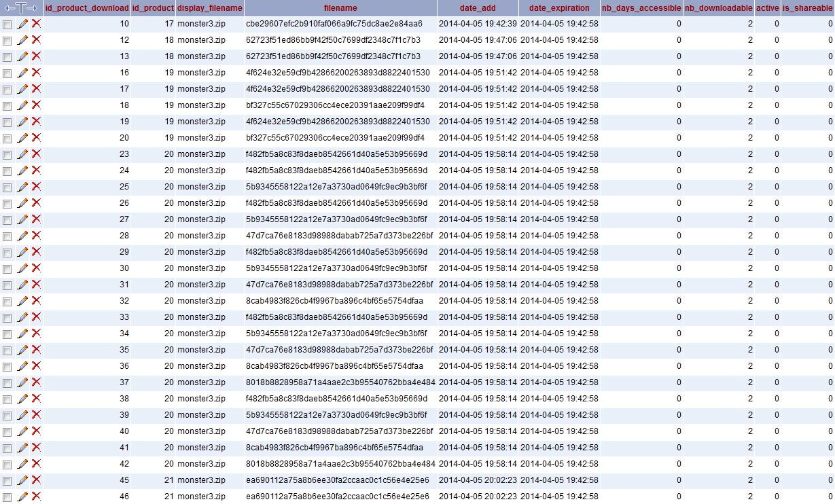This screenshot has height=504, width=835.
Task: Edit row with id_product_download 16
Action: pyautogui.click(x=22, y=73)
